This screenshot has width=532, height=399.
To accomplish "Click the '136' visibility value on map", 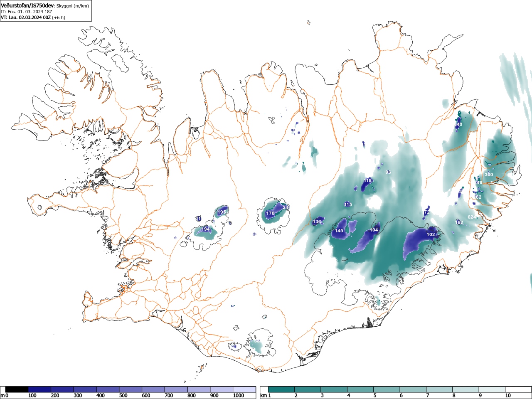I will 317,222.
